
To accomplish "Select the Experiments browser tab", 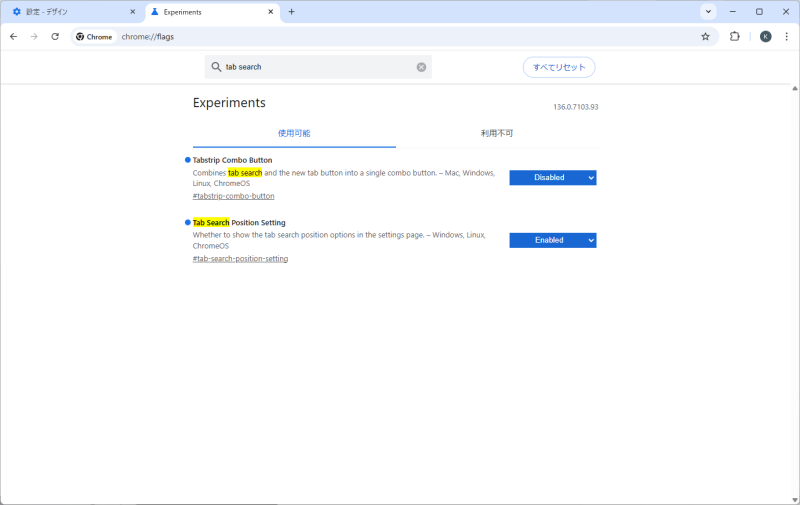I will tap(212, 12).
